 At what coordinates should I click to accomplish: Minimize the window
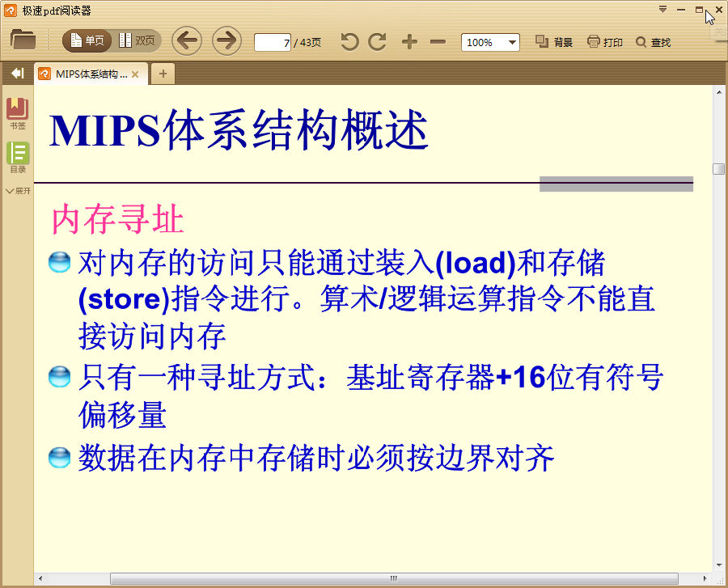pyautogui.click(x=681, y=9)
